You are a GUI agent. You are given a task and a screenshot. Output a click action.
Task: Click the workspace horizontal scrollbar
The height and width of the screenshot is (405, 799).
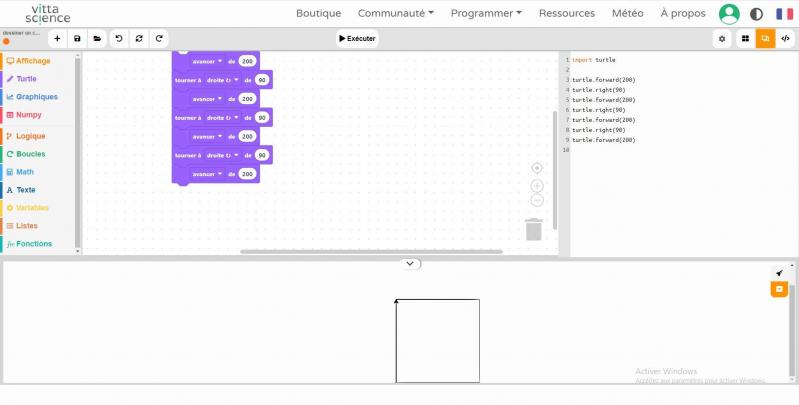(x=370, y=252)
